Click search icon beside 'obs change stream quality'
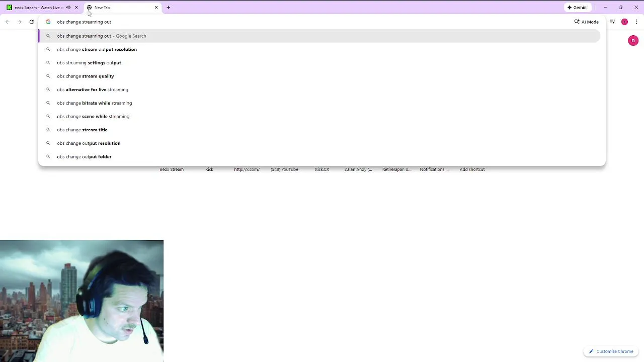 click(x=48, y=76)
